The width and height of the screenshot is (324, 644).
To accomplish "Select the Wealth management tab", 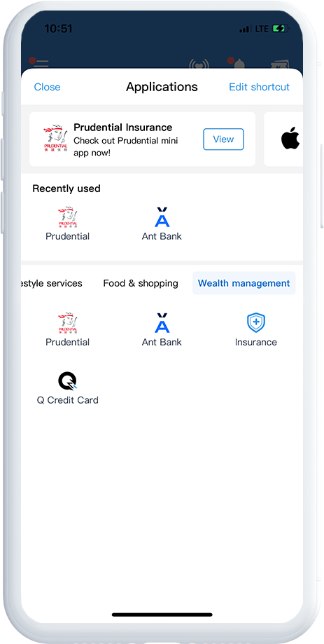I will [x=244, y=283].
